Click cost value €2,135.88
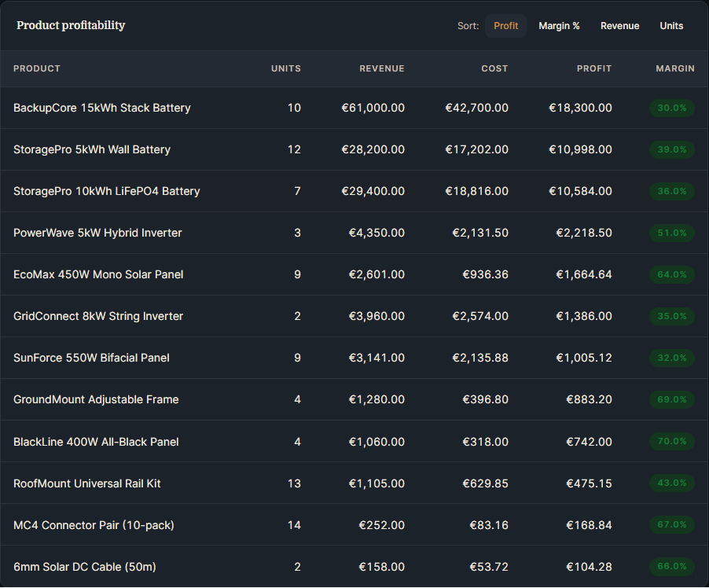 pyautogui.click(x=480, y=358)
